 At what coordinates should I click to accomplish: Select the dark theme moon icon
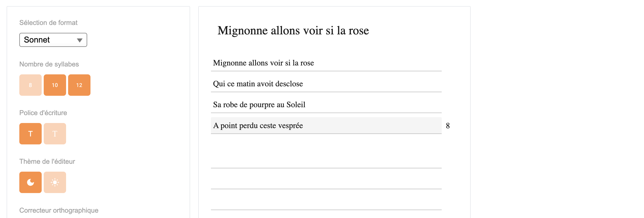pyautogui.click(x=30, y=182)
